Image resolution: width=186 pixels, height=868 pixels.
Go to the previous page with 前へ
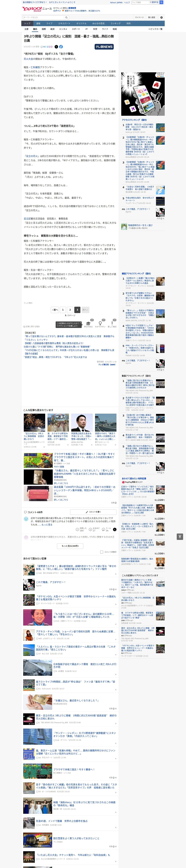coord(55,310)
